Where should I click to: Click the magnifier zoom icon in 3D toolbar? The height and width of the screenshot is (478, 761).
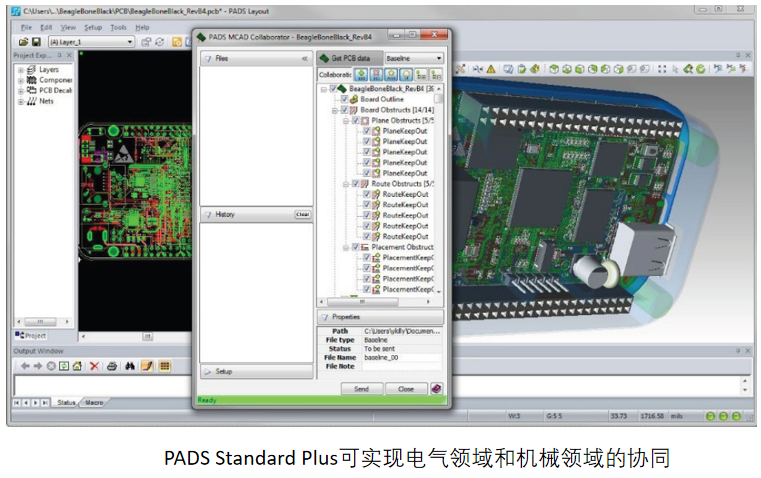click(x=688, y=69)
